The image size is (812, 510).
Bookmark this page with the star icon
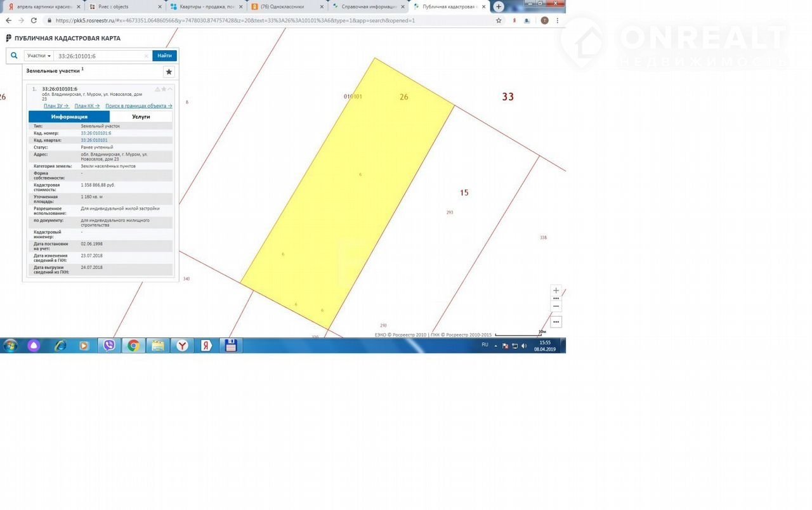[499, 20]
